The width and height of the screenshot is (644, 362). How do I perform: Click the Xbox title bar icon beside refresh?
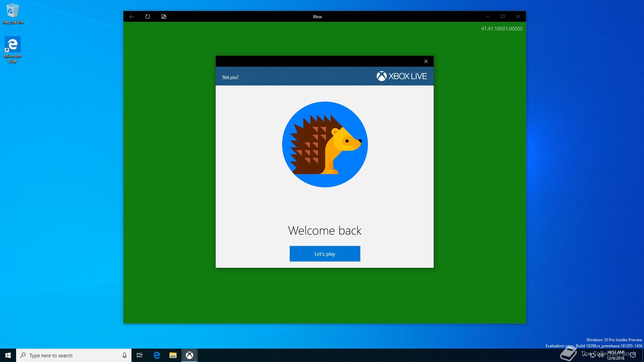pos(164,16)
